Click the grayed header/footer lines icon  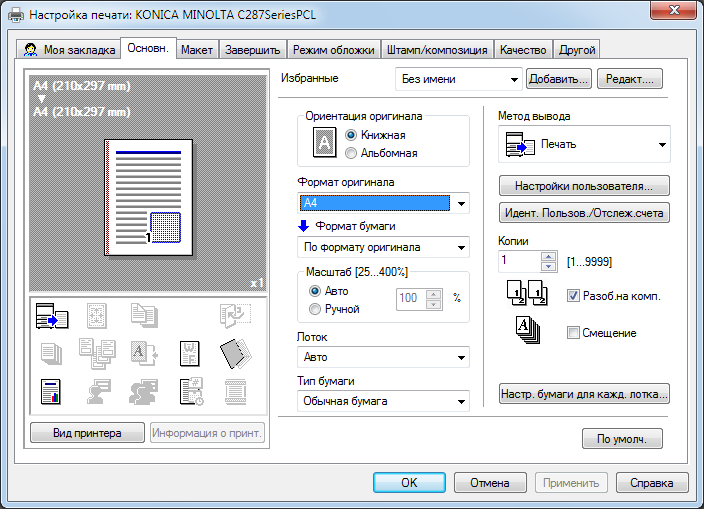[x=236, y=392]
